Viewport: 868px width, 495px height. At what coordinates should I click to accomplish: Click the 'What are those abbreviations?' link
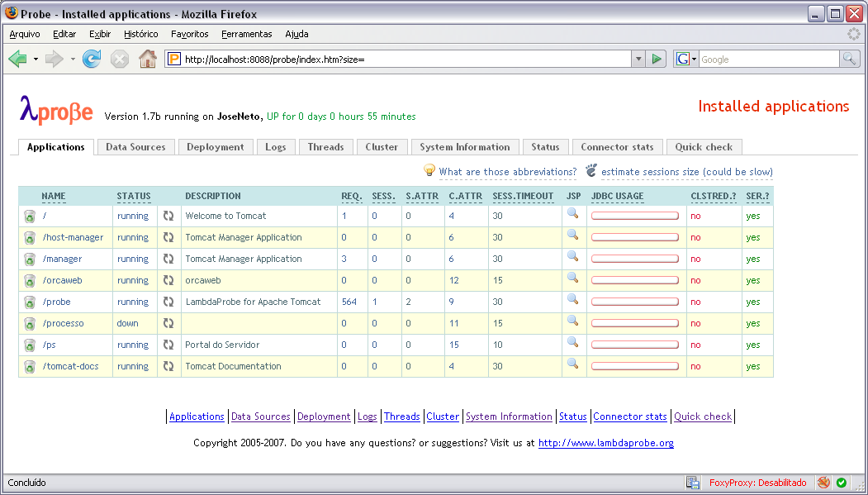click(507, 172)
